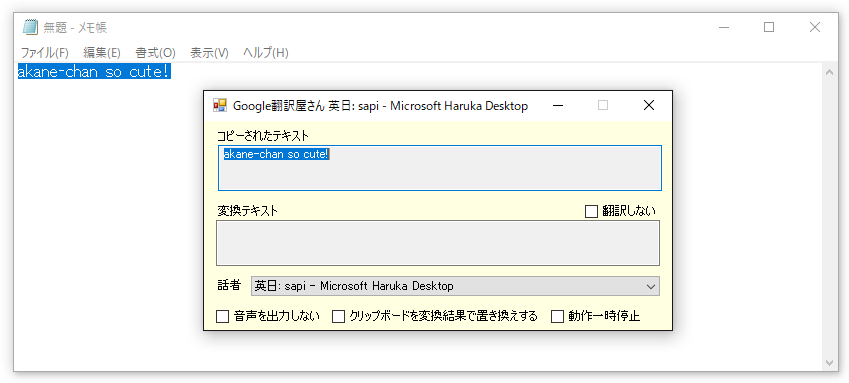Click the Notepad icon in the title bar
The height and width of the screenshot is (383, 849).
pos(30,27)
